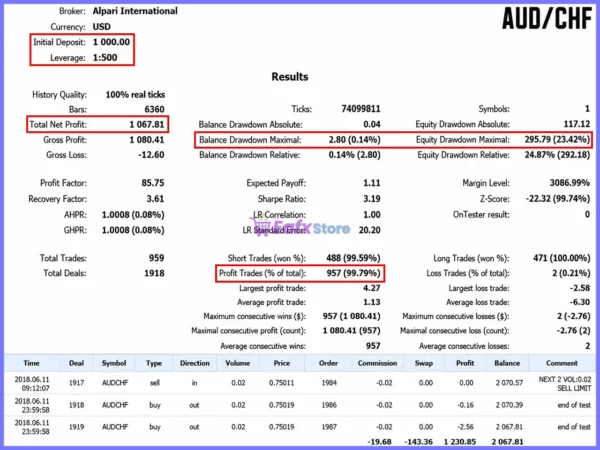600x450 pixels.
Task: Click the Profit Trades 957 (99.79%) value
Action: pyautogui.click(x=353, y=273)
